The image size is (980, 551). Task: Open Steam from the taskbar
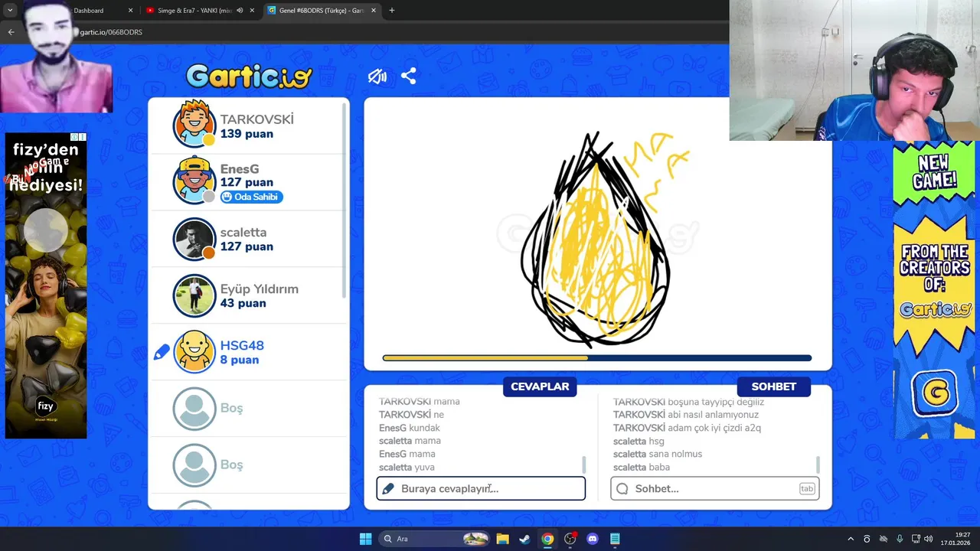click(524, 539)
